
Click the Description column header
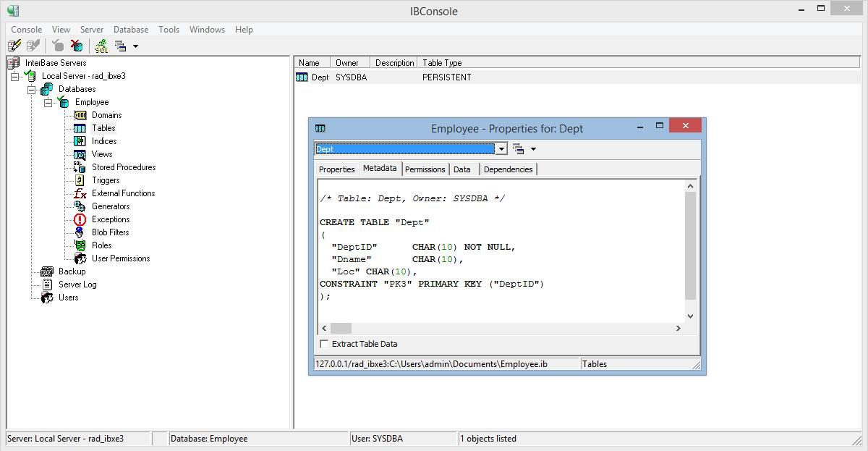(394, 63)
